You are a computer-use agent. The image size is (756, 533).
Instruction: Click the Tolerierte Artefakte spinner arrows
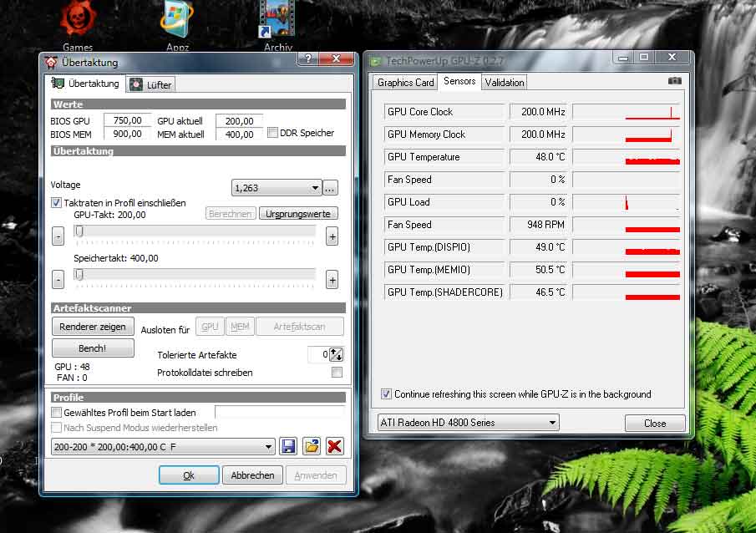(x=337, y=355)
